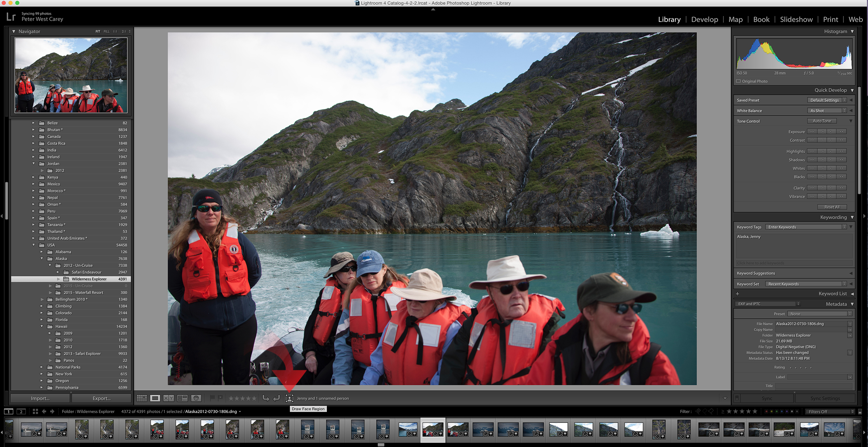Open EXIF and IPTC metadata view dropdown
Screen dimensions: 868x447
click(x=768, y=304)
